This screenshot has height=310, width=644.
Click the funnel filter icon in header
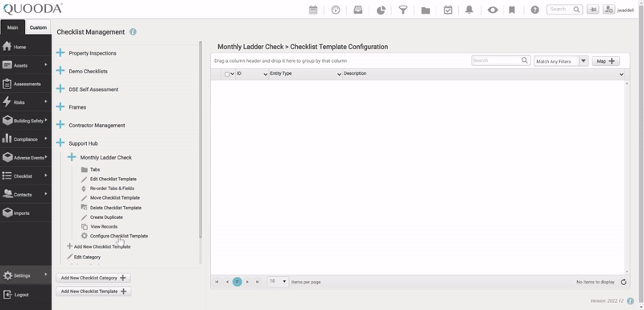point(403,10)
